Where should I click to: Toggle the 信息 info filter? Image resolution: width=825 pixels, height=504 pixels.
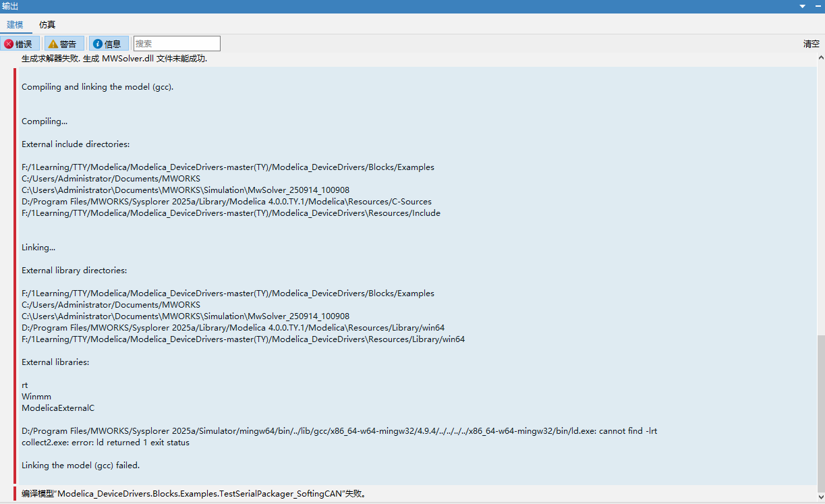[x=107, y=44]
